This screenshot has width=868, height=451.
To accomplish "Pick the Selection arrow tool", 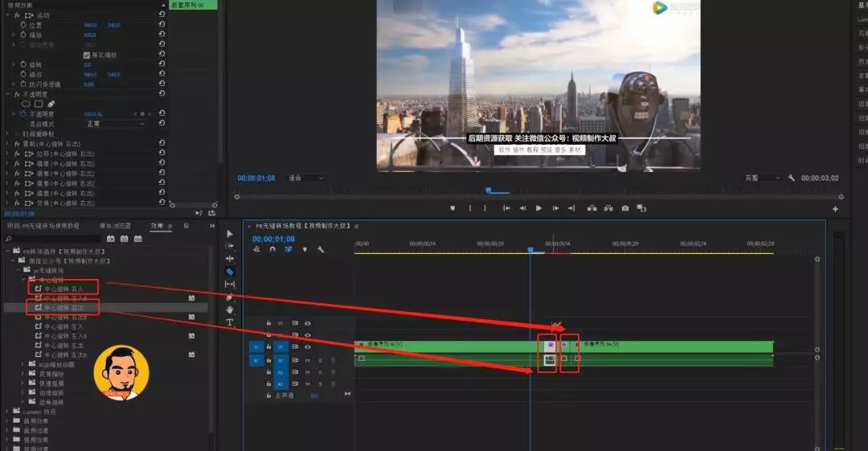I will click(x=230, y=233).
